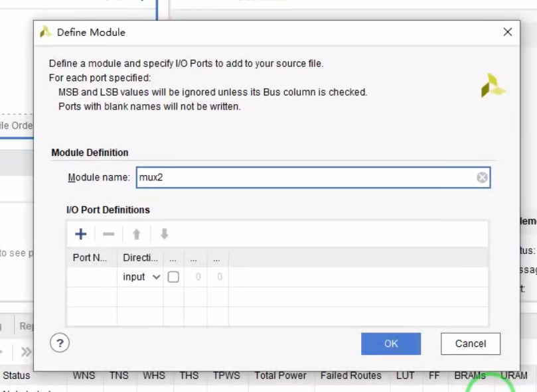Move the port up with the up arrow

click(137, 234)
